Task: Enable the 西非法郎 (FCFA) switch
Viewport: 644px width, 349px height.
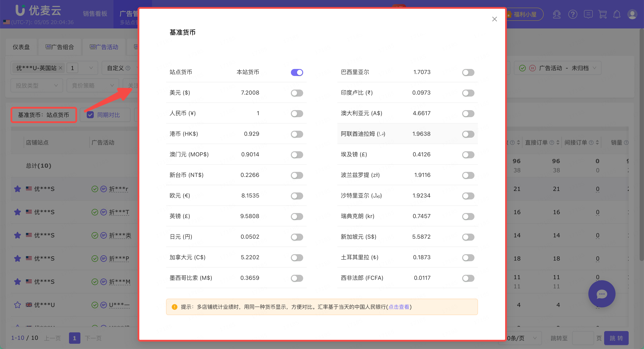Action: [468, 278]
